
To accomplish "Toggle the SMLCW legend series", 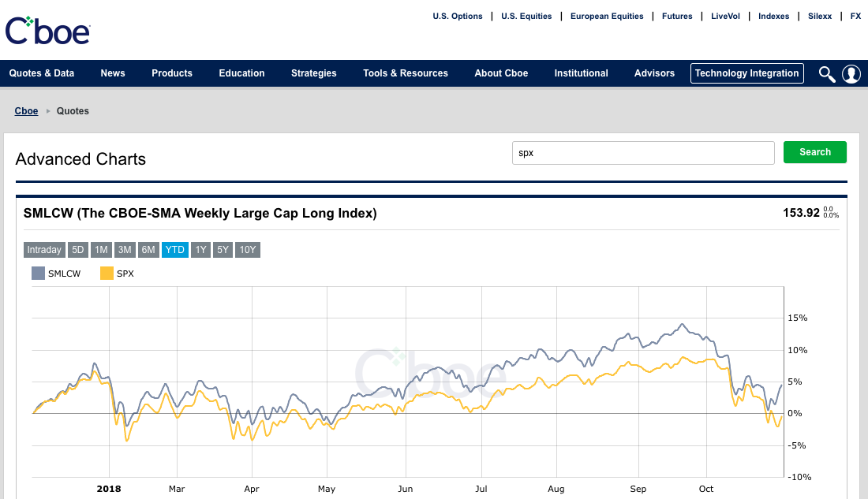I will [x=56, y=274].
